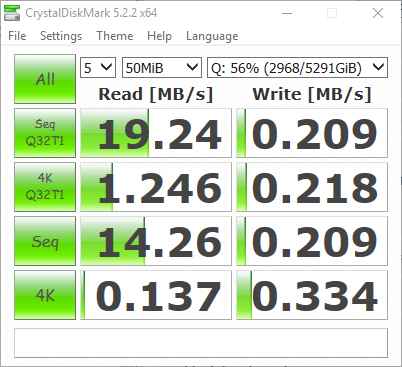Run the Seq benchmark button
The height and width of the screenshot is (367, 402).
(45, 241)
